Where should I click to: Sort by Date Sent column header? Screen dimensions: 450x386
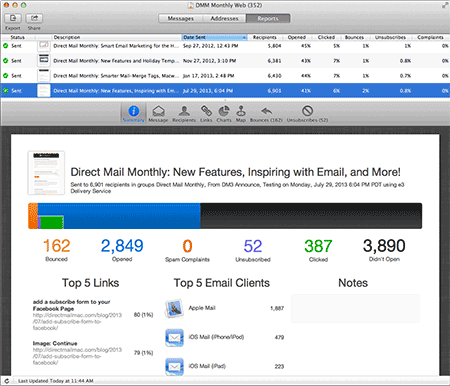point(214,37)
